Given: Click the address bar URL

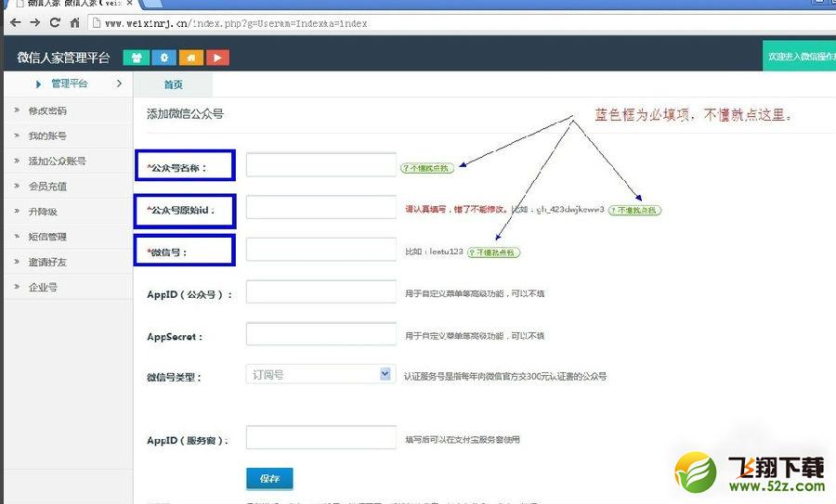Looking at the screenshot, I should [x=236, y=23].
